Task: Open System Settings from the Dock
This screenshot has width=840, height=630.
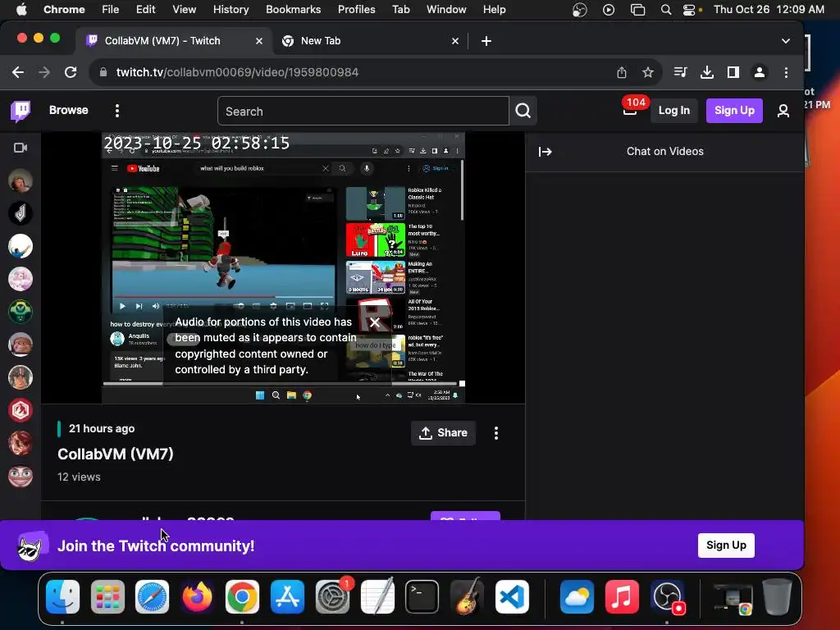Action: pos(332,596)
